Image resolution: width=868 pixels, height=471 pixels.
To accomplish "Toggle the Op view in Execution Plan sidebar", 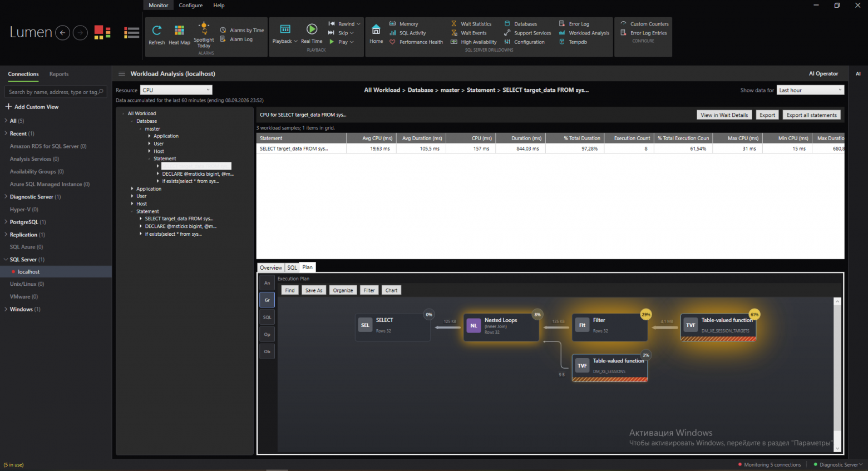I will tap(267, 335).
